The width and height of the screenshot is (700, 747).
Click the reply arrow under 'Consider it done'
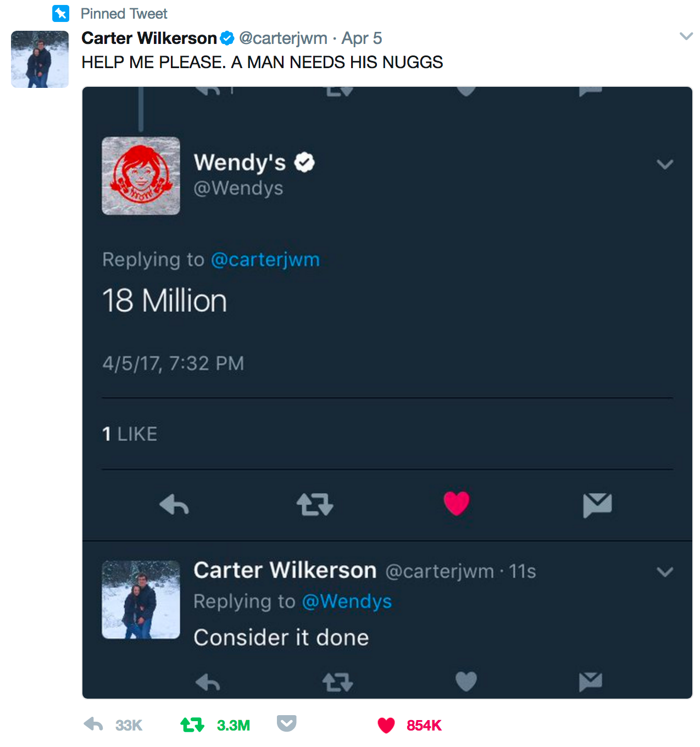pyautogui.click(x=208, y=682)
